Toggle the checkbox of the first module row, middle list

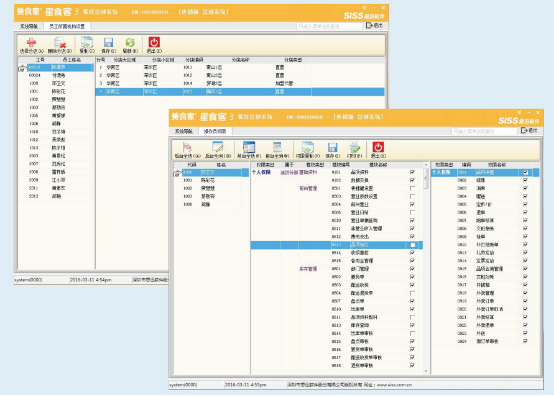coord(412,172)
